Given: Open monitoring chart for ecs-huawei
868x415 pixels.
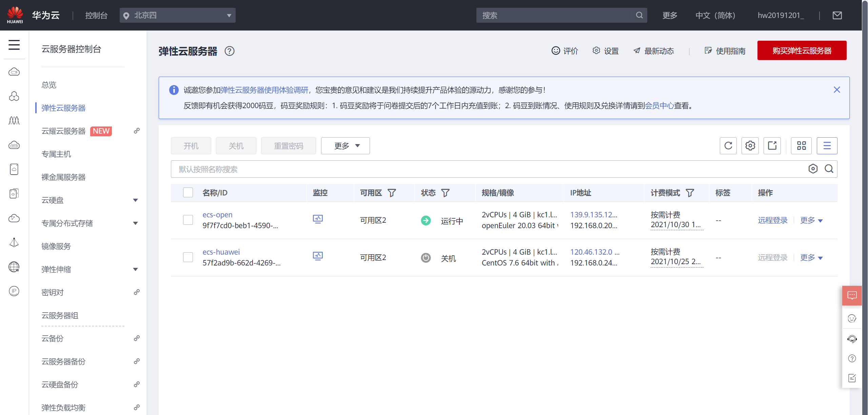Looking at the screenshot, I should (x=318, y=256).
